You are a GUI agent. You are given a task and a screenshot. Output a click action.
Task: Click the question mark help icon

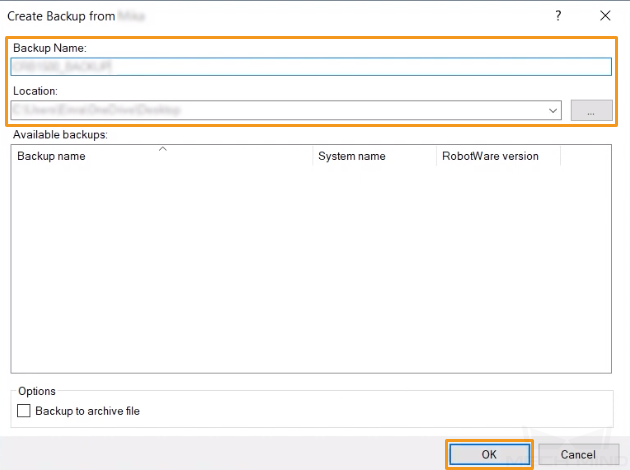point(558,16)
